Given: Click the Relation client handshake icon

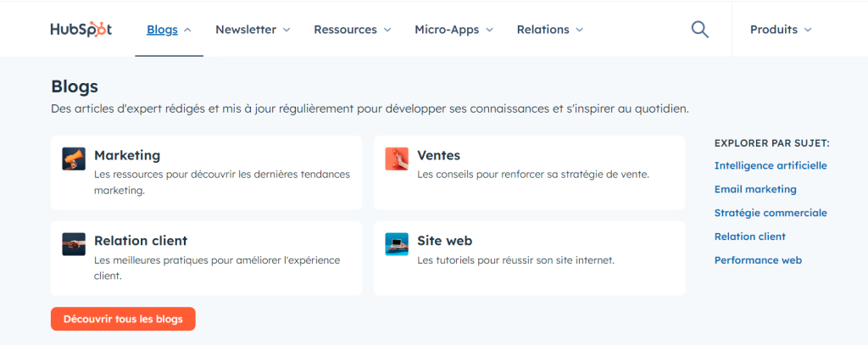Looking at the screenshot, I should (74, 244).
